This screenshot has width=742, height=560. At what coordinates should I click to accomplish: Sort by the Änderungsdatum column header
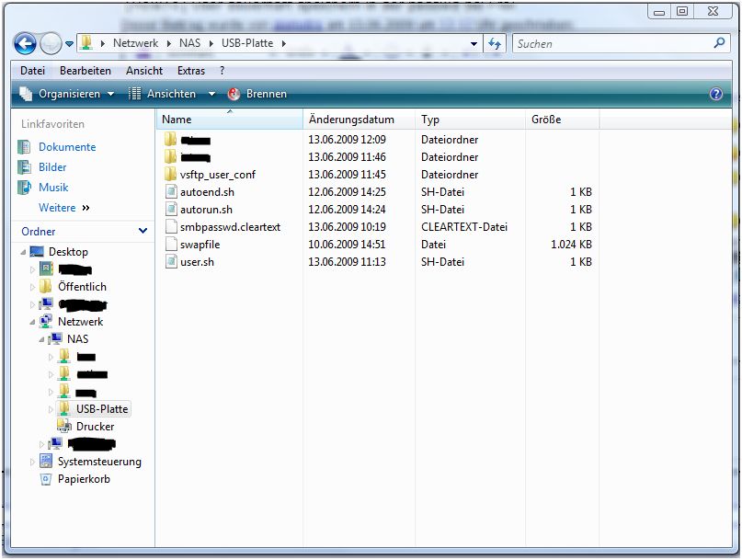[351, 120]
